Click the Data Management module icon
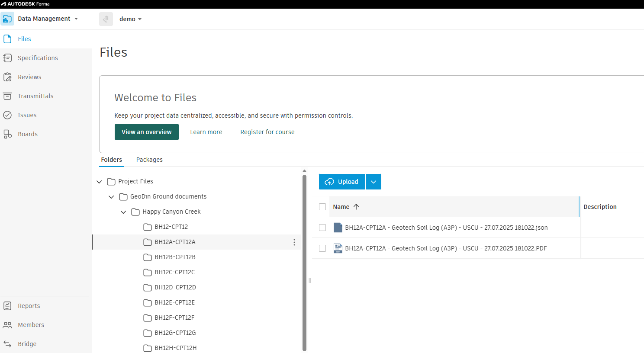 point(7,19)
